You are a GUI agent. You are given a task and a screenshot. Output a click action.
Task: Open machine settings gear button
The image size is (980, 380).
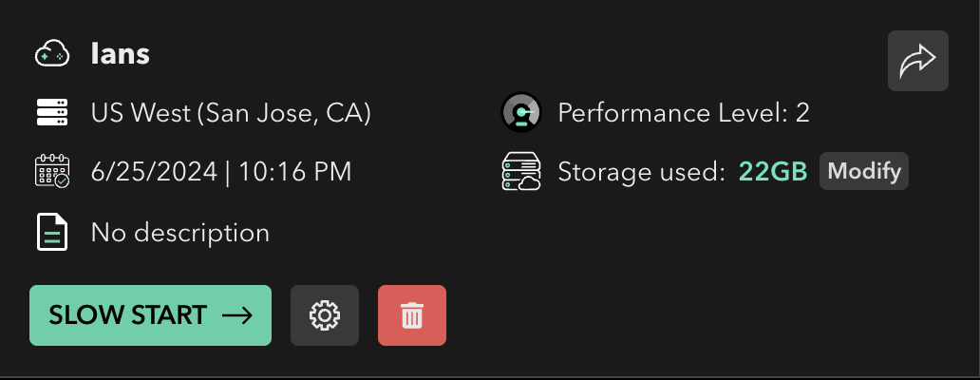tap(325, 315)
